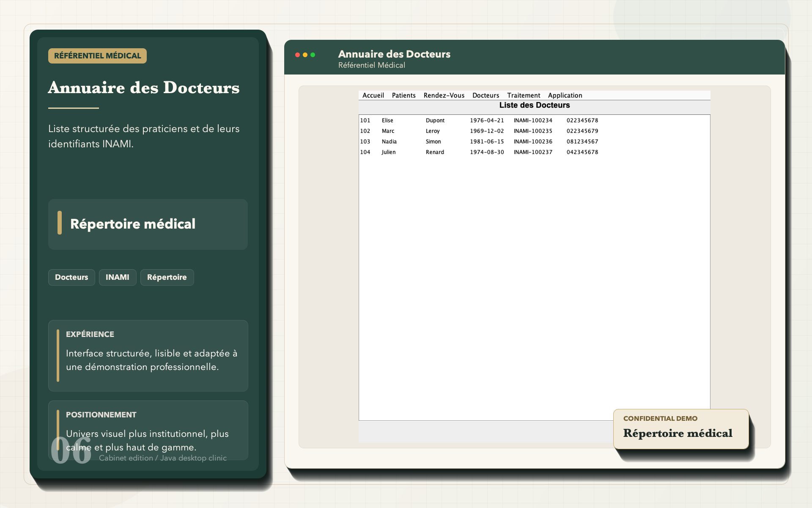Image resolution: width=812 pixels, height=508 pixels.
Task: Select birth date 1981-06-15
Action: click(487, 141)
